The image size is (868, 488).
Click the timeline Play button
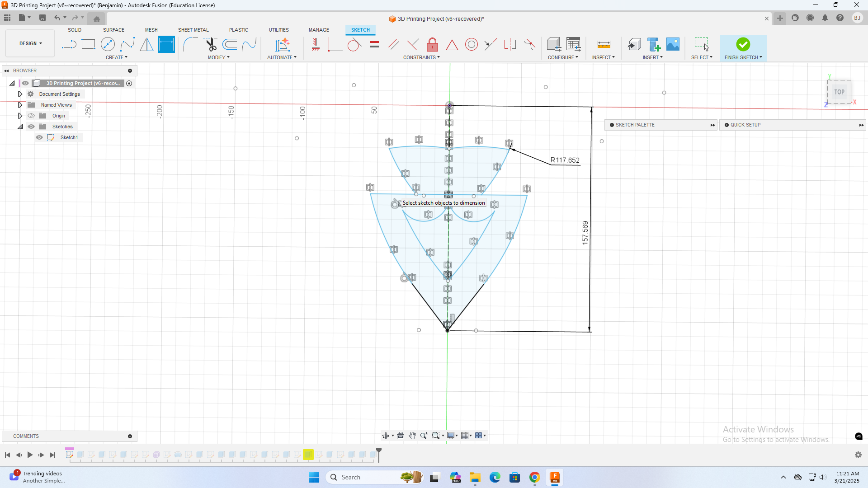pos(30,455)
